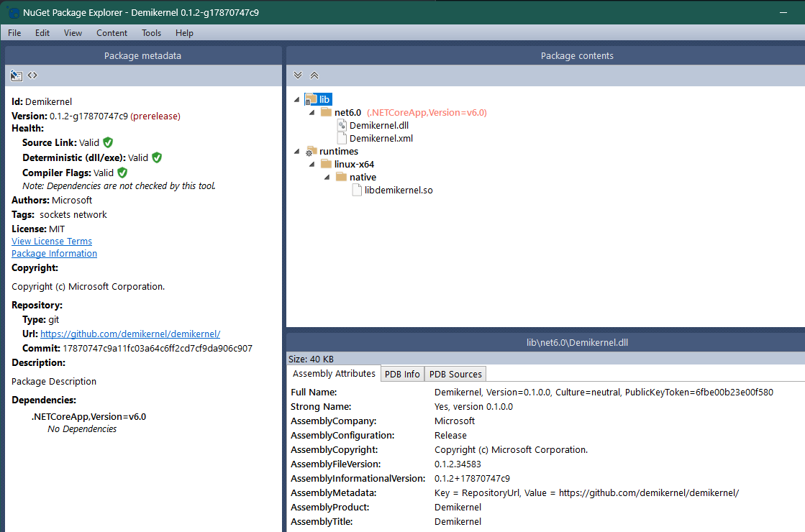The image size is (805, 532).
Task: Open the Content menu
Action: coord(112,32)
